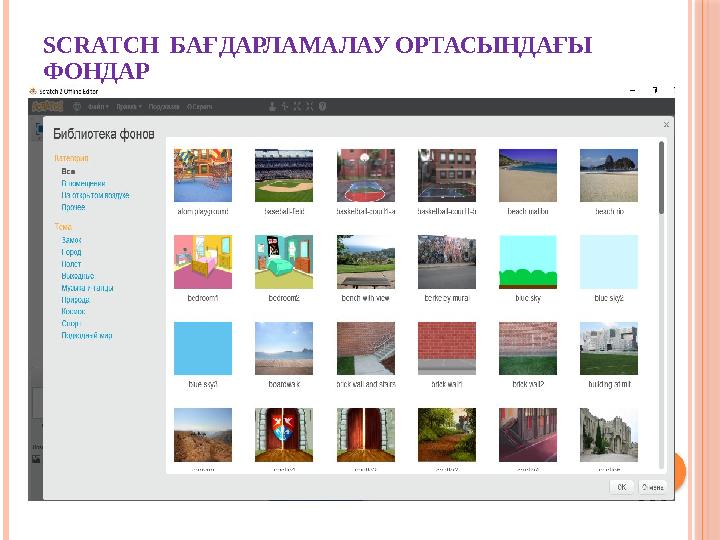Choose the Замок theme
Screen dimensions: 720x540
[71, 240]
